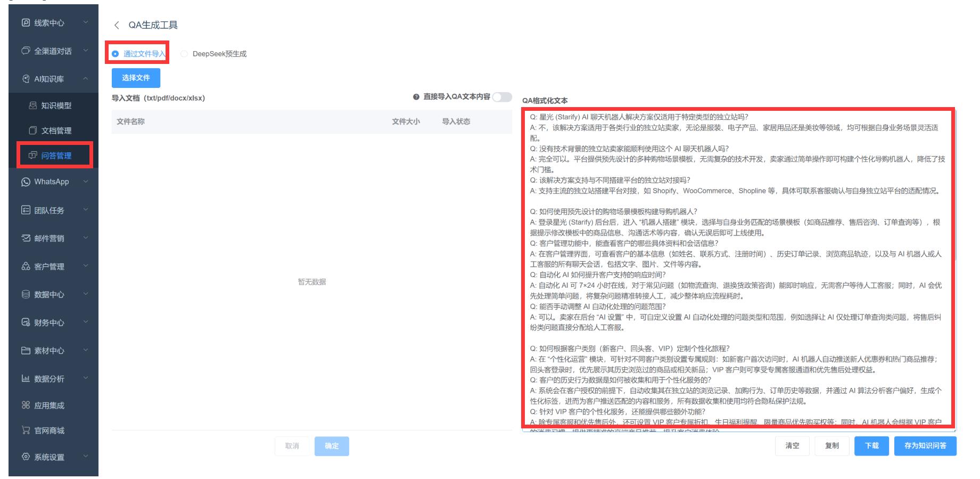This screenshot has width=980, height=479.
Task: Select the DeepSeek预生成 radio option
Action: tap(184, 54)
